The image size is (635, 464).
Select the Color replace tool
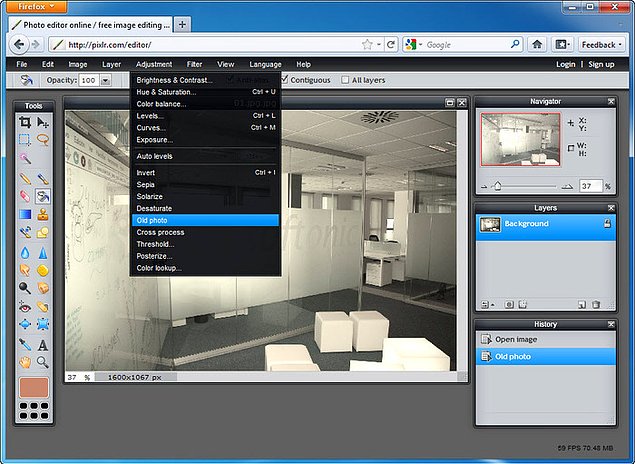click(x=25, y=232)
